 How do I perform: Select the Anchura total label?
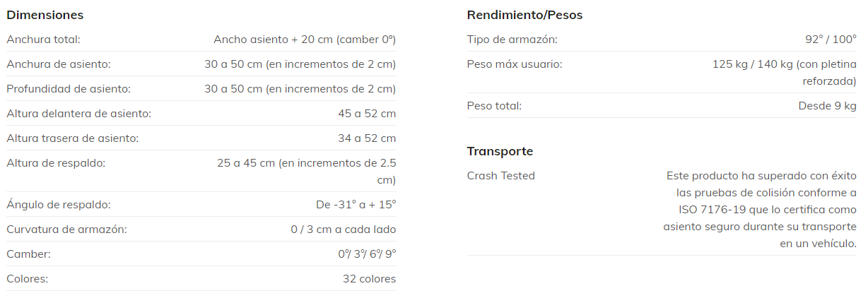[x=43, y=40]
